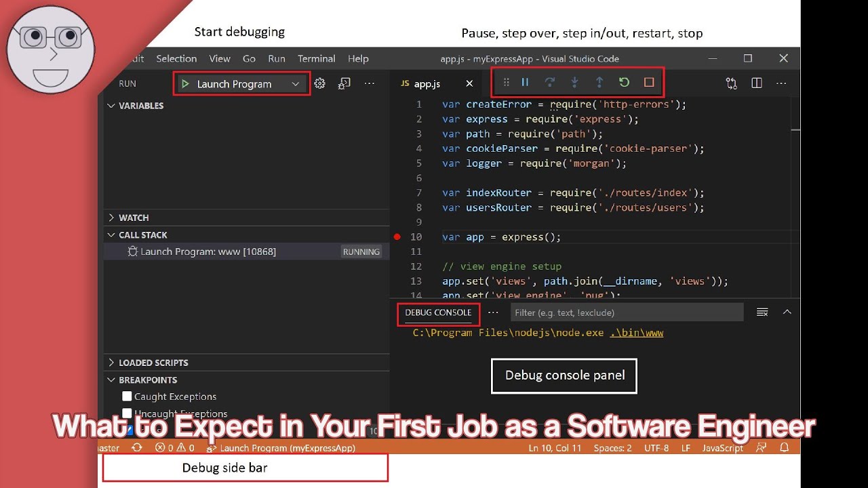
Task: Open the Terminal menu
Action: pyautogui.click(x=317, y=59)
